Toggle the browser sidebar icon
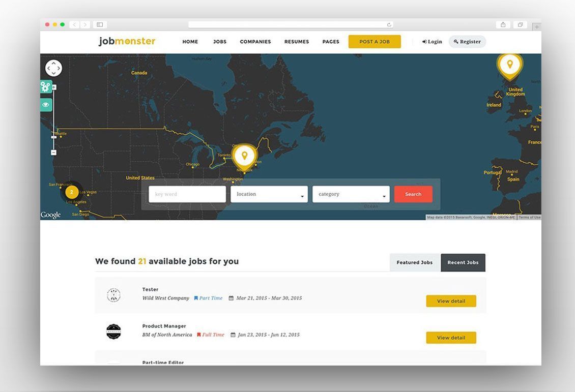575x392 pixels. tap(100, 24)
